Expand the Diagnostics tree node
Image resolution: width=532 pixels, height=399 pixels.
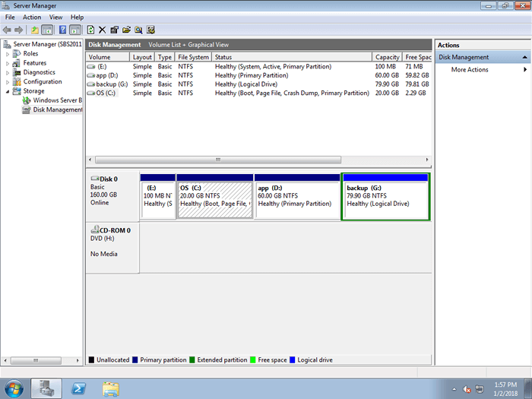tap(8, 72)
